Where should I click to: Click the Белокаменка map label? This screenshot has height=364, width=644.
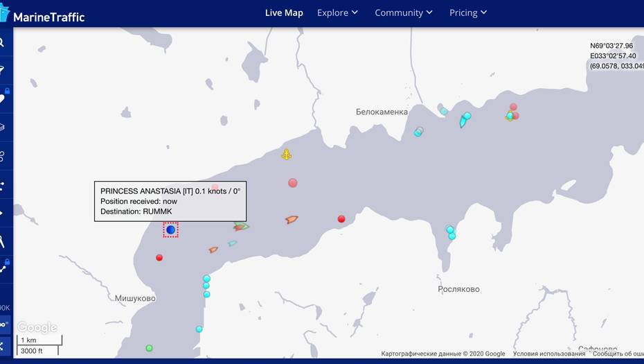pyautogui.click(x=382, y=112)
